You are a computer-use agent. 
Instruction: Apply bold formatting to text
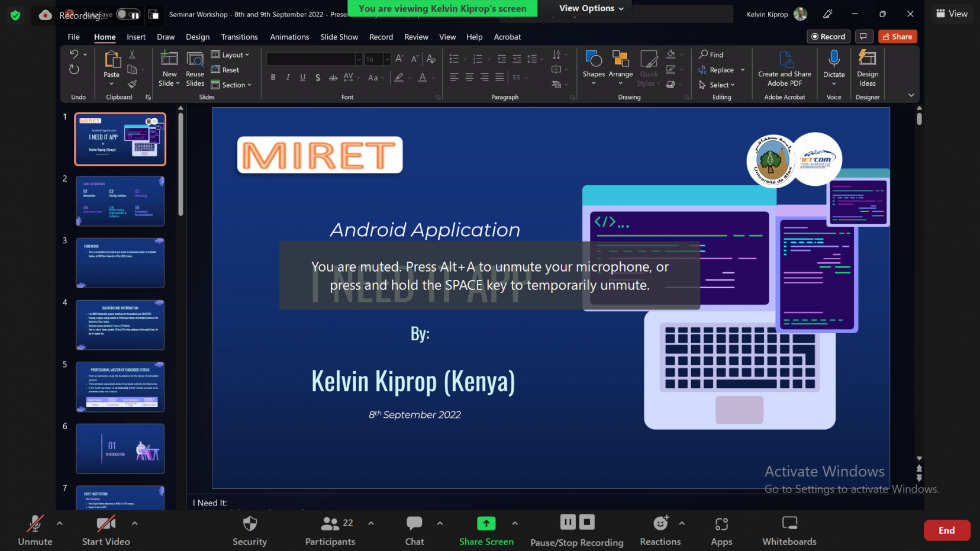[x=273, y=77]
